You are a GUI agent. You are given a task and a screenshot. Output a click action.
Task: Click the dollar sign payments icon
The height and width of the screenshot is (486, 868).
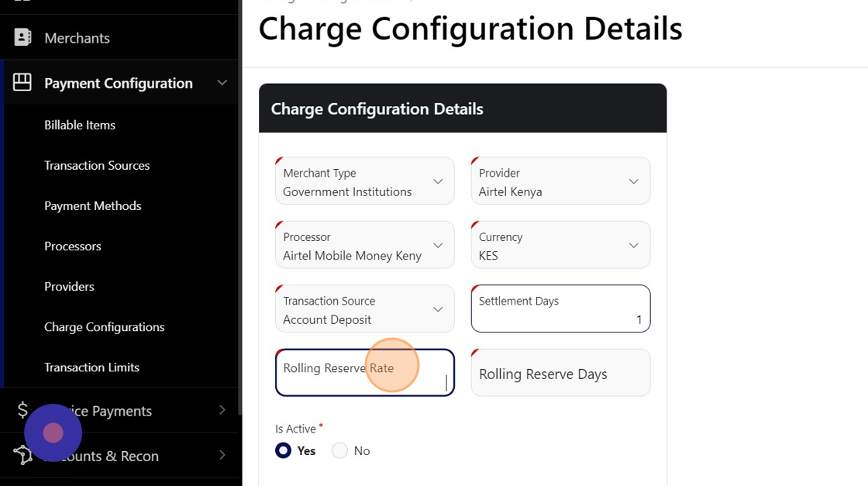coord(22,410)
